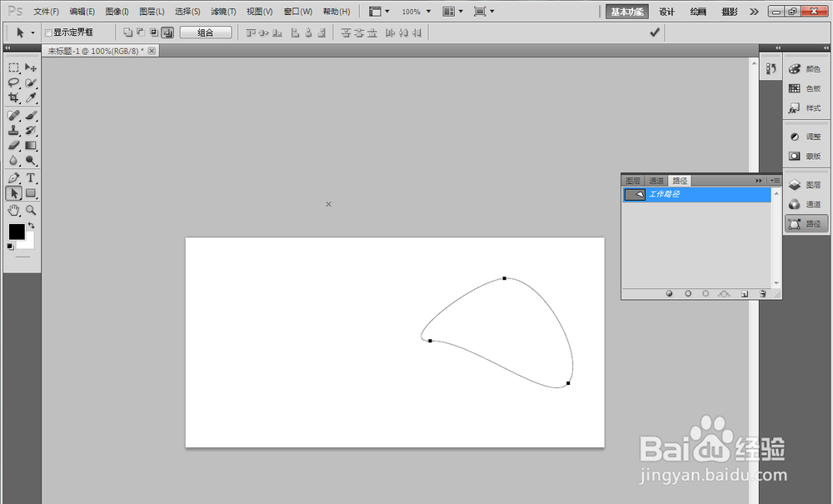Select the Eraser tool
Image resolution: width=833 pixels, height=504 pixels.
(x=14, y=145)
